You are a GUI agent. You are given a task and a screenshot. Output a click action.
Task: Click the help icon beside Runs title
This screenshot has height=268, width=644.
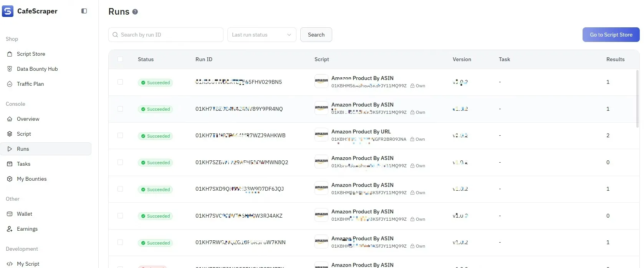135,12
